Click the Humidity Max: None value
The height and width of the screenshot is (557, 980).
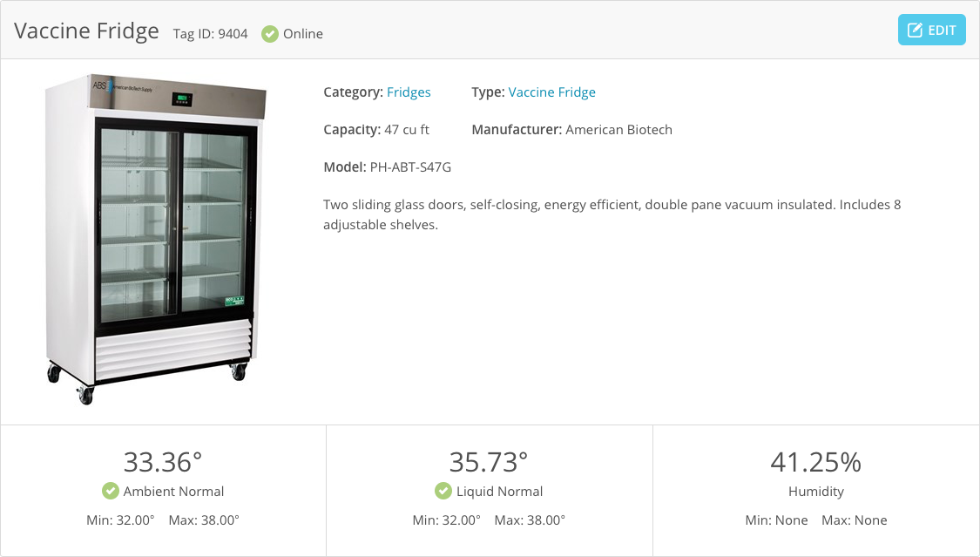pyautogui.click(x=855, y=520)
